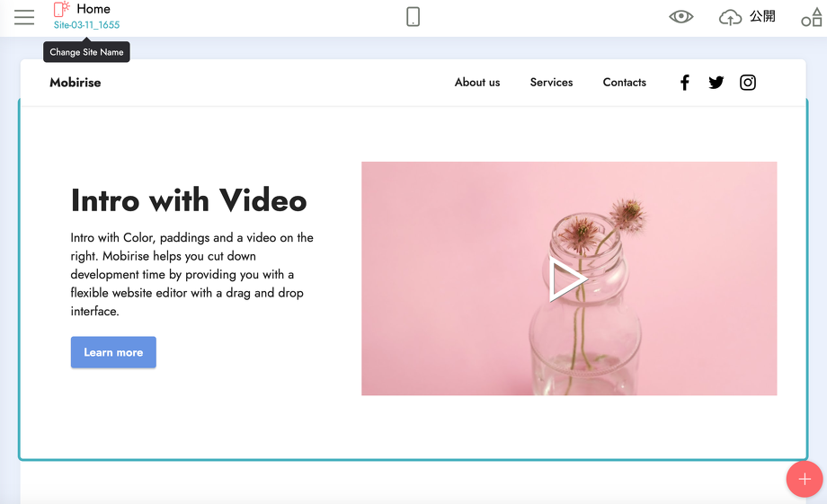Click the Facebook icon in the navbar
Viewport: 827px width, 504px height.
(684, 83)
